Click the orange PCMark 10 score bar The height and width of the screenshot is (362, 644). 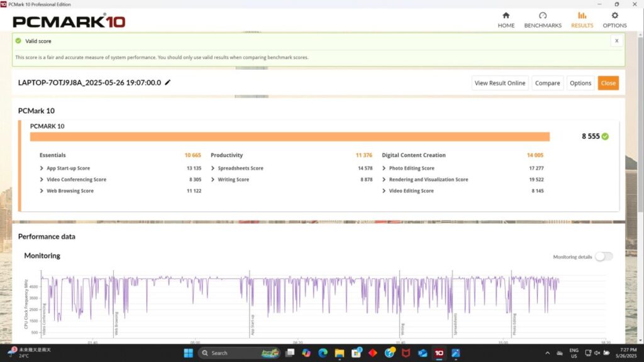289,136
